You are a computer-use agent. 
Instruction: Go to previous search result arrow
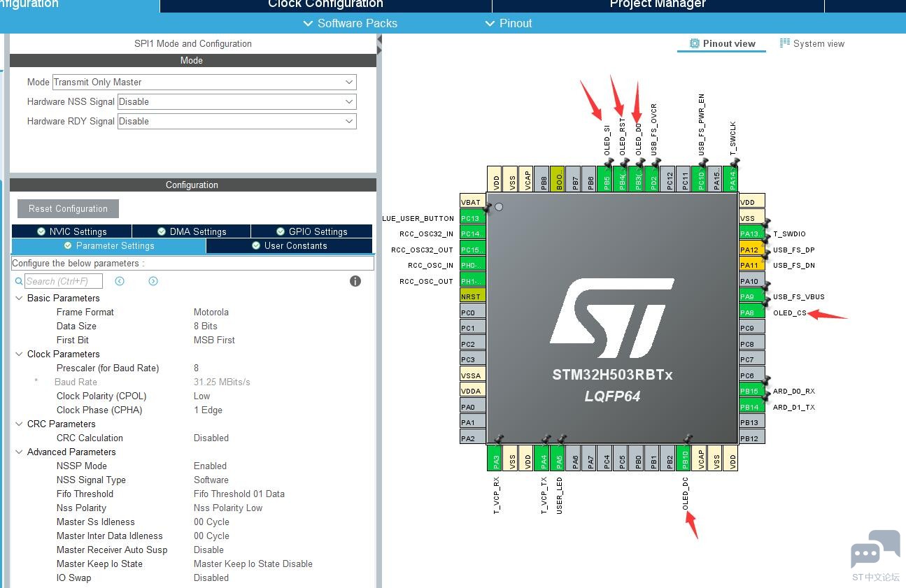[120, 281]
